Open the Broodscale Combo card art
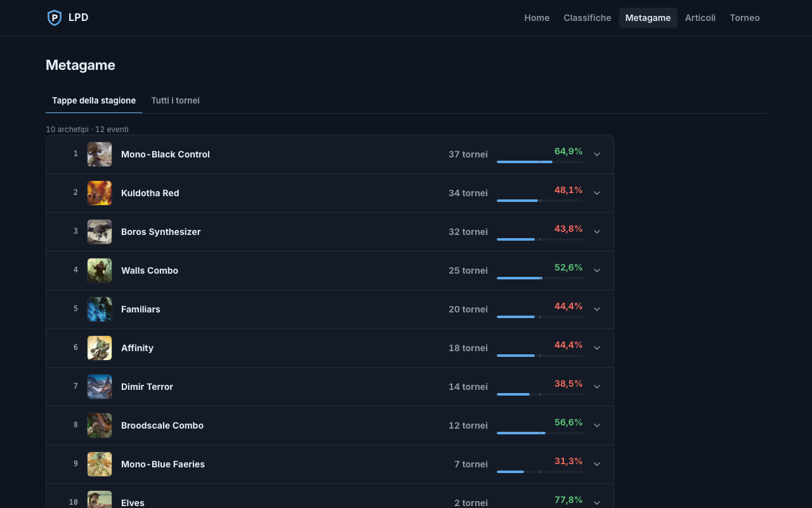This screenshot has height=508, width=812. tap(100, 425)
